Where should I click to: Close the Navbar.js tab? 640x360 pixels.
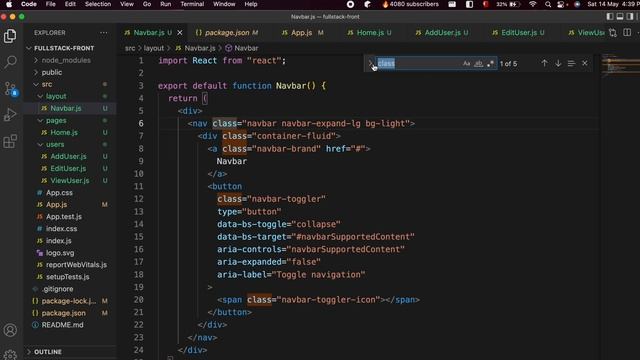click(180, 33)
